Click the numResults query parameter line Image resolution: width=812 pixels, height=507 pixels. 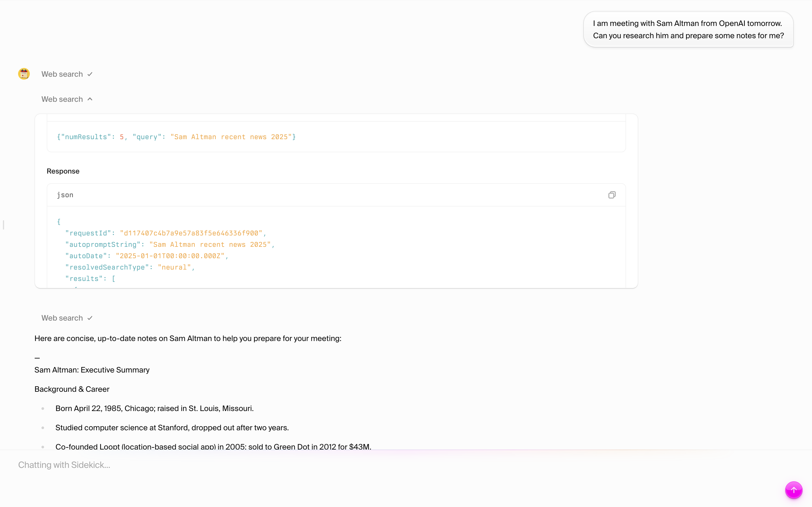pos(176,137)
